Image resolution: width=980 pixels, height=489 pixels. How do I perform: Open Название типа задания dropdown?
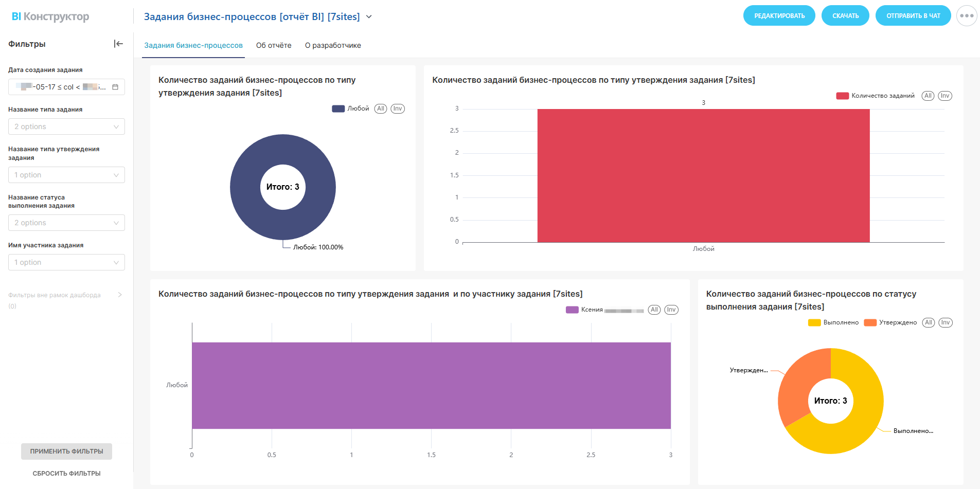coord(66,126)
